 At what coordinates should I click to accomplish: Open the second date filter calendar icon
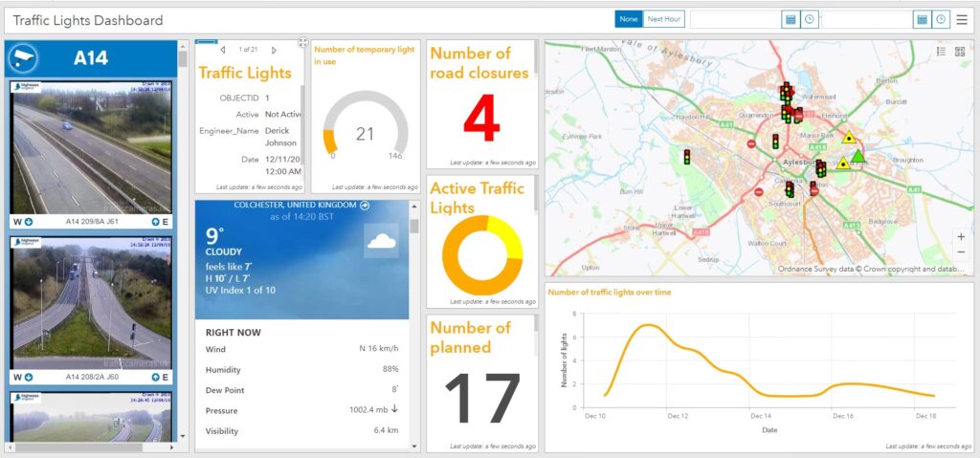click(922, 19)
